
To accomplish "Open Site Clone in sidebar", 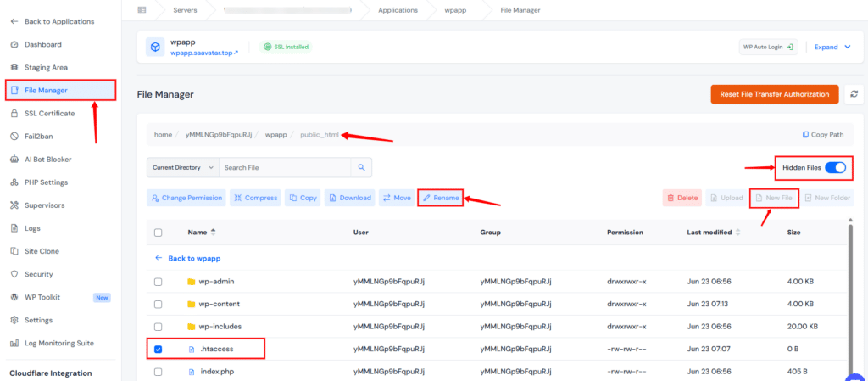I will tap(34, 251).
